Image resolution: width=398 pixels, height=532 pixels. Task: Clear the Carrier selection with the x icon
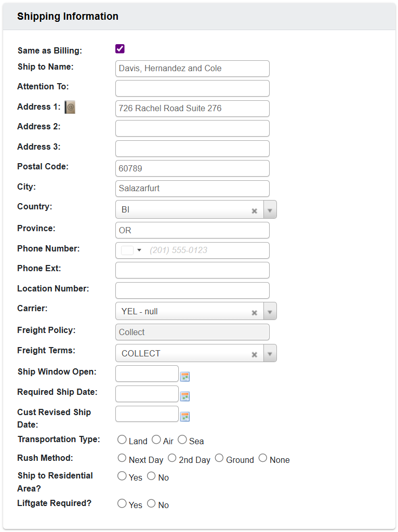tap(254, 312)
